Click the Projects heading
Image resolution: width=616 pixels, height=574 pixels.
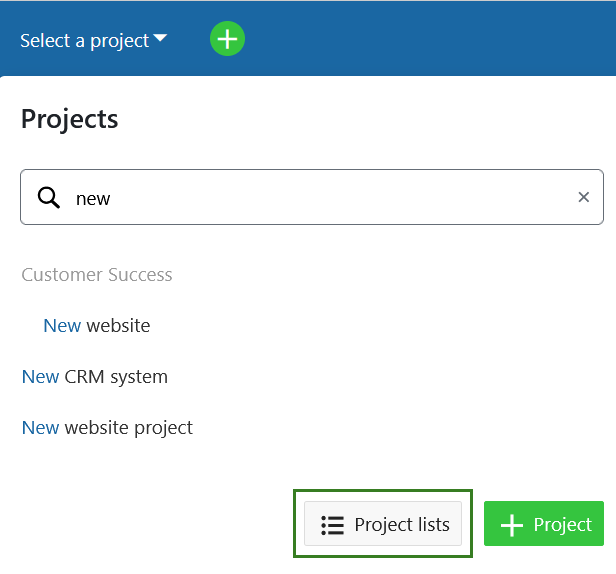(x=70, y=119)
